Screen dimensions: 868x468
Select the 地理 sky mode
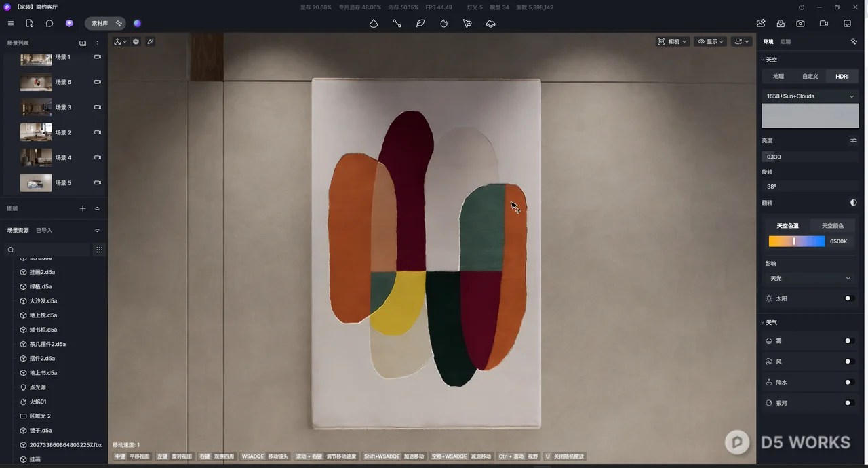[x=778, y=76]
